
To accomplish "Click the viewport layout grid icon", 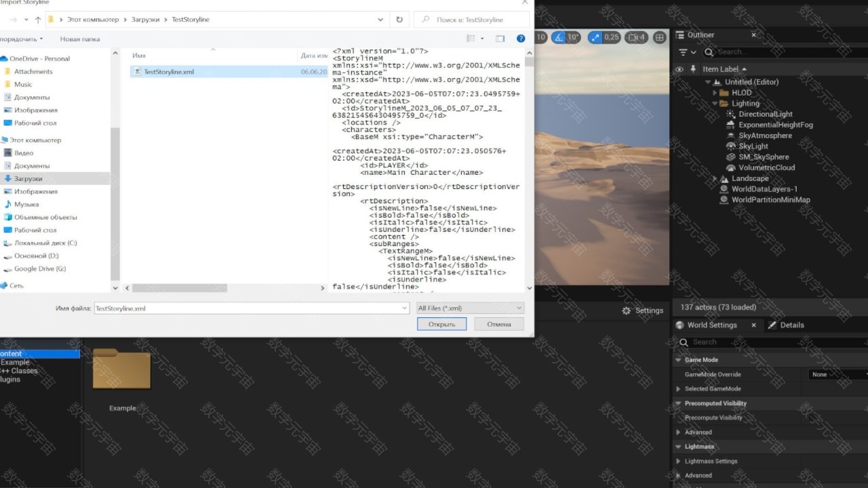I will (659, 37).
